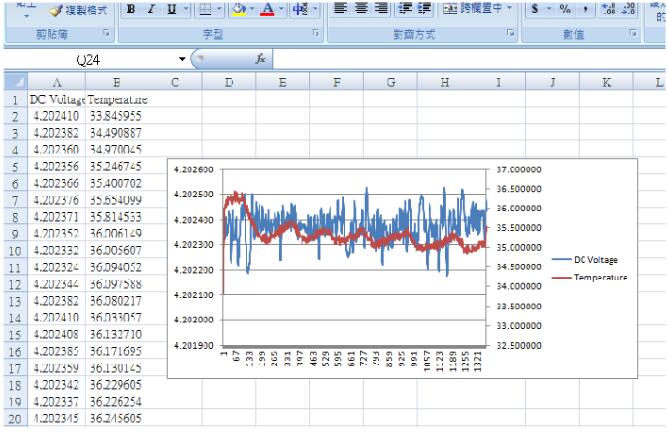This screenshot has width=668, height=438.
Task: Apply Comma Style number format
Action: click(586, 9)
